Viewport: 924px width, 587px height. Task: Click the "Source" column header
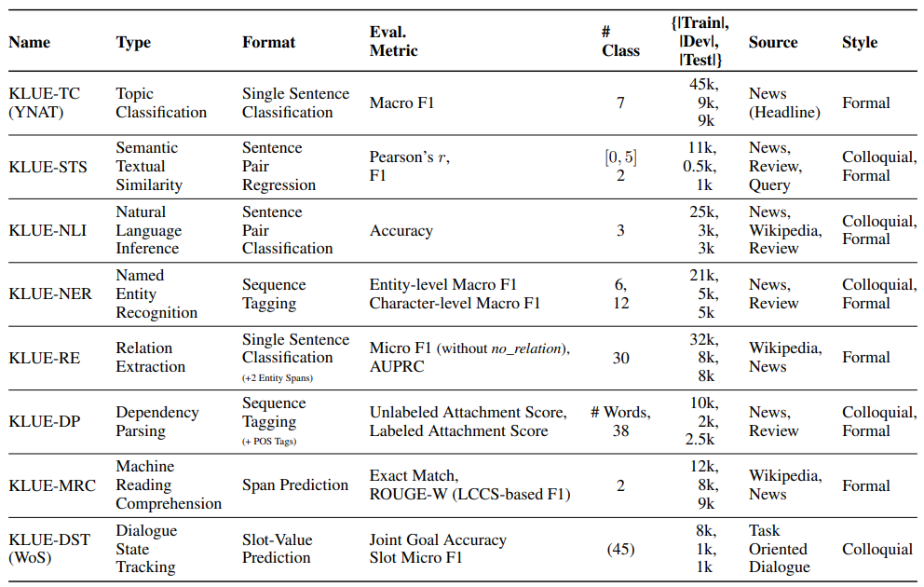(773, 42)
